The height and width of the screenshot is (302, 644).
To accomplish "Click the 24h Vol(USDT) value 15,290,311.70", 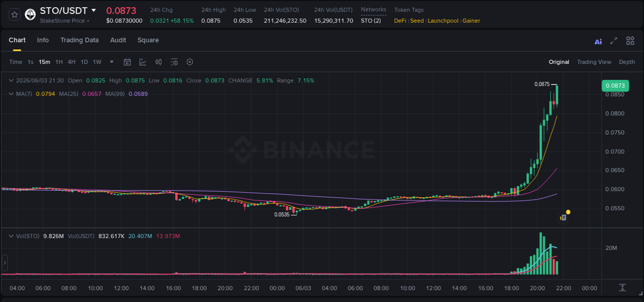I will pos(334,21).
